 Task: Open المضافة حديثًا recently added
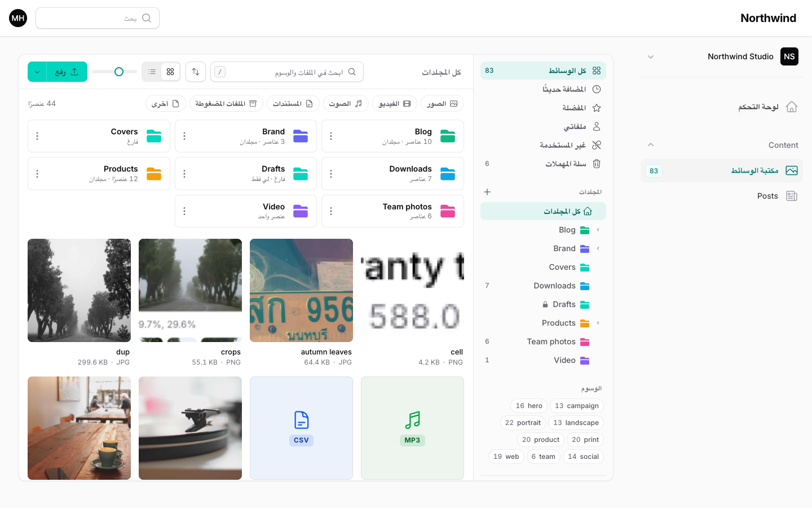click(x=543, y=89)
